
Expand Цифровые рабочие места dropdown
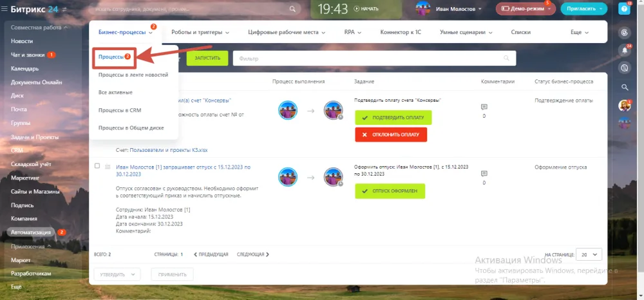[x=287, y=32]
